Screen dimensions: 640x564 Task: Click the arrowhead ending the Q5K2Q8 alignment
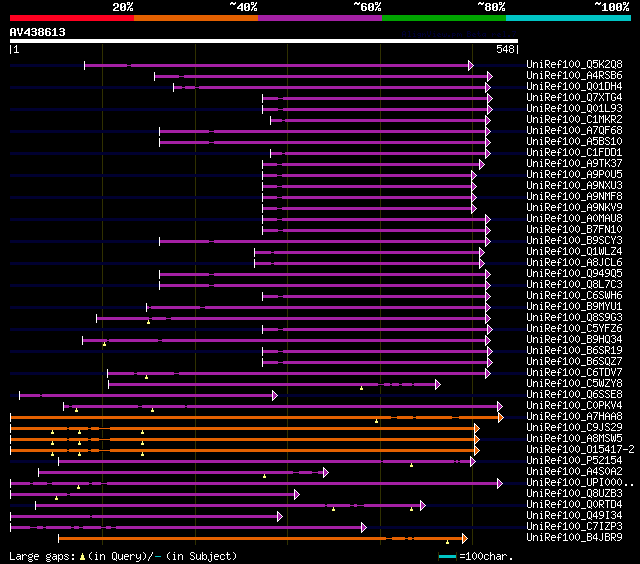coord(471,65)
